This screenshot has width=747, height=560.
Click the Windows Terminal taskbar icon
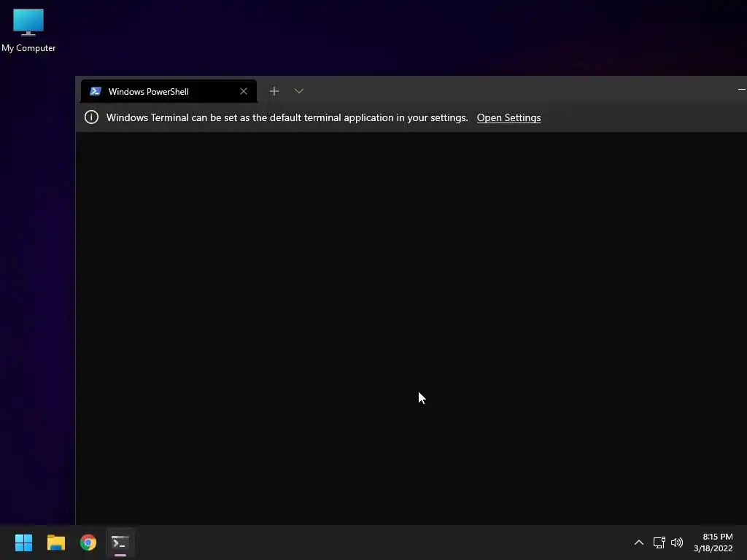point(120,542)
